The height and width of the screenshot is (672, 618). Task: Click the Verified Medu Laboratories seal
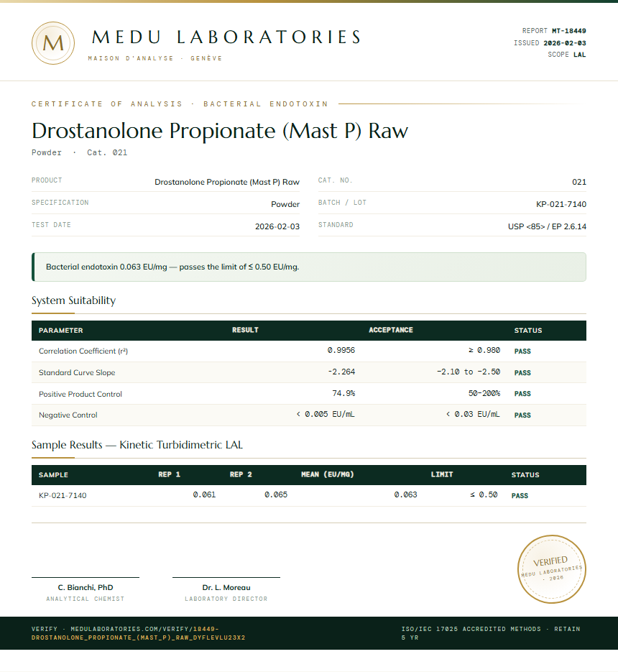click(552, 569)
